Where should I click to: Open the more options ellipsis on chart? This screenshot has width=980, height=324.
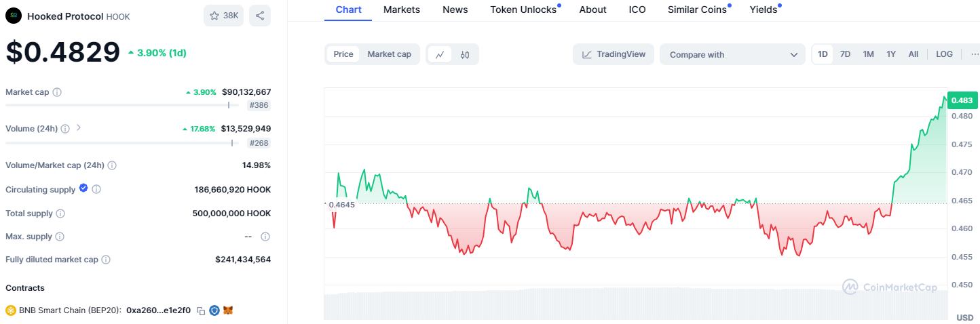click(x=975, y=54)
